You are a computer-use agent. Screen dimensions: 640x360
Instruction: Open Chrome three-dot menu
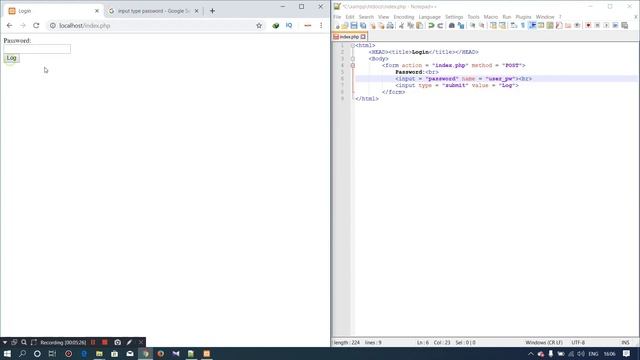tap(321, 25)
